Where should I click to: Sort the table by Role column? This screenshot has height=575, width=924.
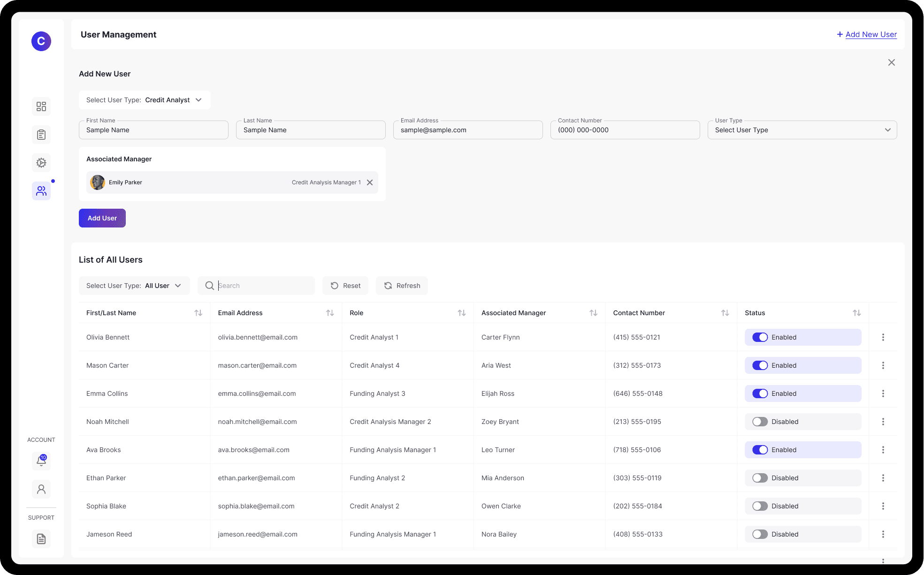[x=462, y=313]
